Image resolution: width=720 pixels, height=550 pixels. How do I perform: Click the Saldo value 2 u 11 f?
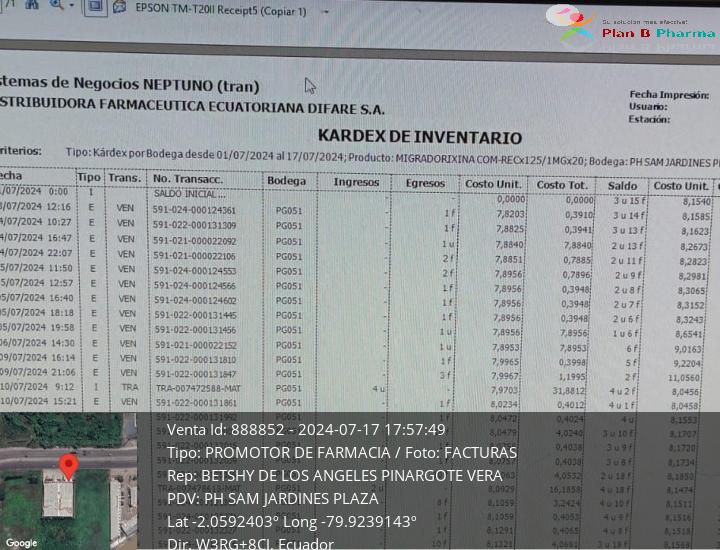click(x=627, y=260)
